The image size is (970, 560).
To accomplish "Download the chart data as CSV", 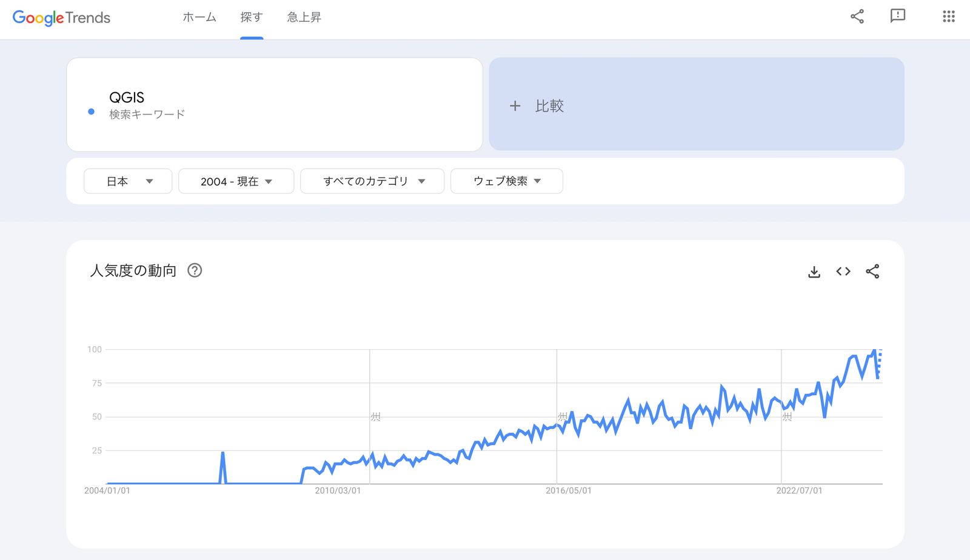I will [814, 272].
